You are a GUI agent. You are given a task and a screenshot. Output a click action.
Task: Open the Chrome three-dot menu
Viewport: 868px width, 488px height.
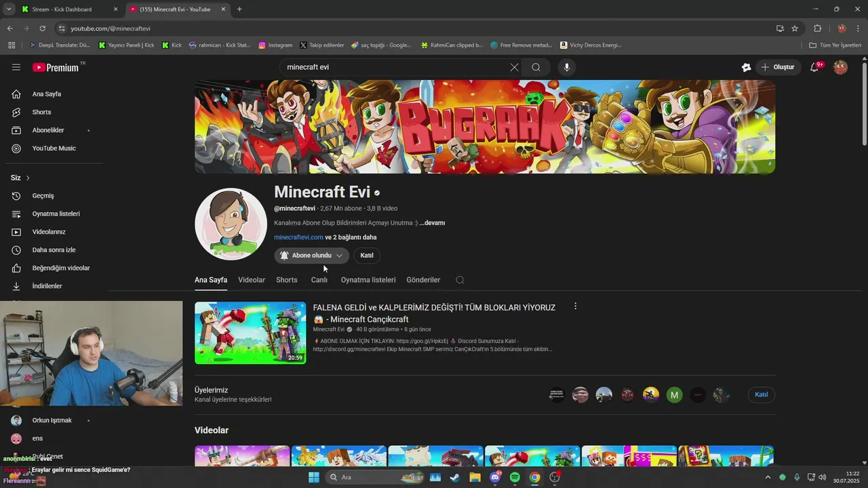pos(859,28)
